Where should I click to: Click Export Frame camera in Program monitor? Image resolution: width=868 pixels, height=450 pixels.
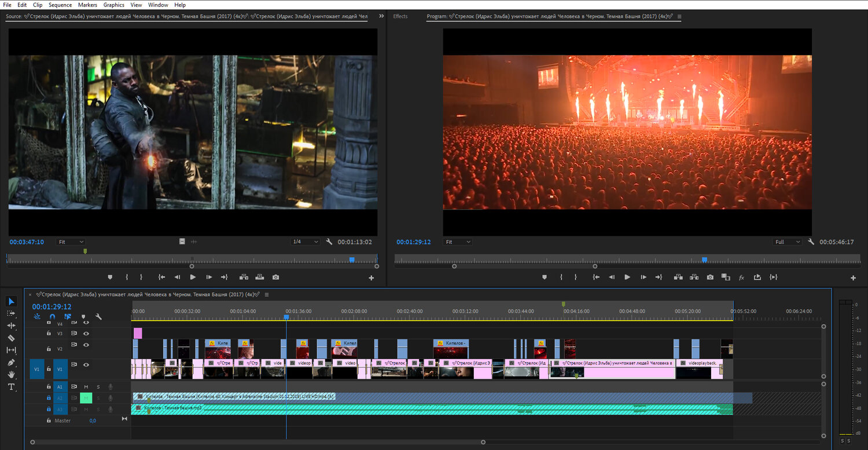pyautogui.click(x=710, y=277)
